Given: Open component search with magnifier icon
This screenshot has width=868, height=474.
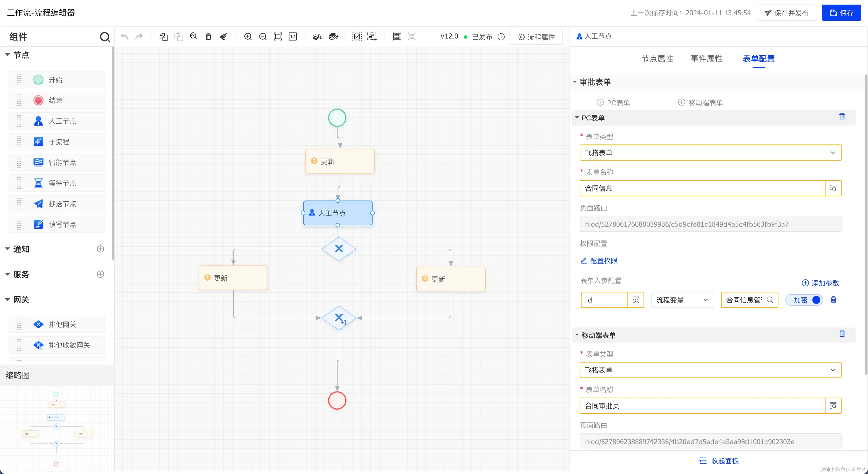Looking at the screenshot, I should tap(105, 37).
